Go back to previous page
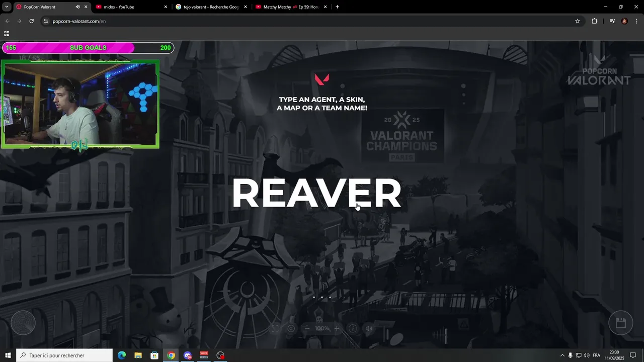Viewport: 644px width, 362px height. point(7,21)
